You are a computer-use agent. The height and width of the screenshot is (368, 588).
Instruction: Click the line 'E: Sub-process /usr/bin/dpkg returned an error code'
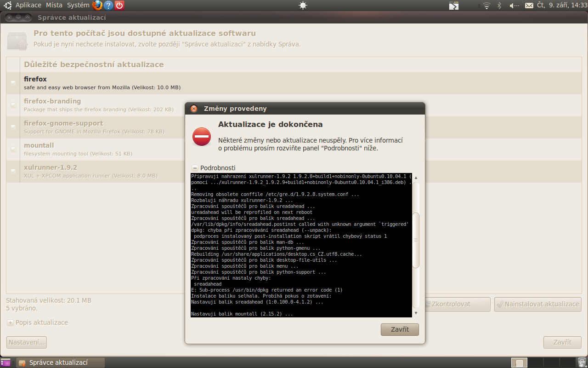[267, 290]
